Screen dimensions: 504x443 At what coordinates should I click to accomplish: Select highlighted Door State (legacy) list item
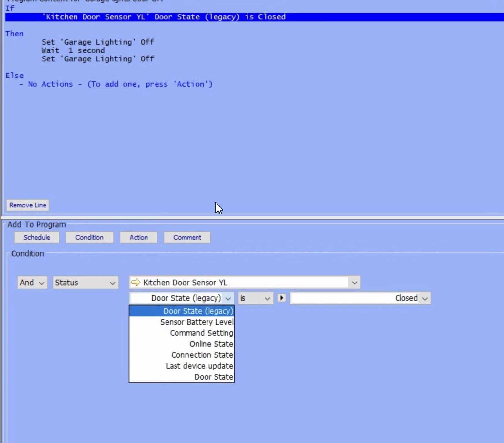coord(198,311)
